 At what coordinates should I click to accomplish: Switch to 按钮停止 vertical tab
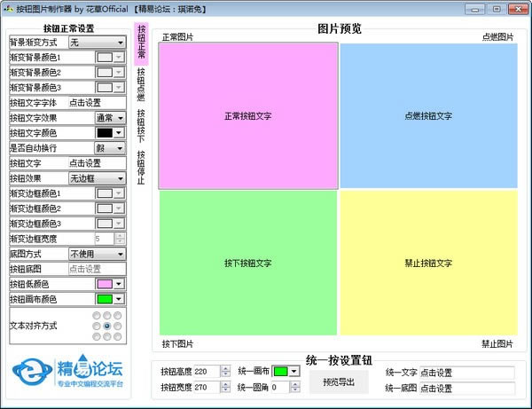point(141,168)
